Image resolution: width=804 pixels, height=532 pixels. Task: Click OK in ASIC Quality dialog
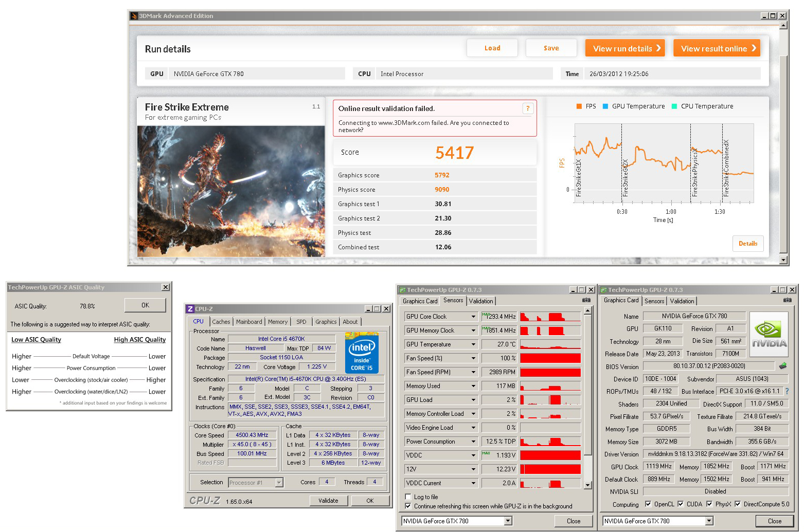(146, 305)
